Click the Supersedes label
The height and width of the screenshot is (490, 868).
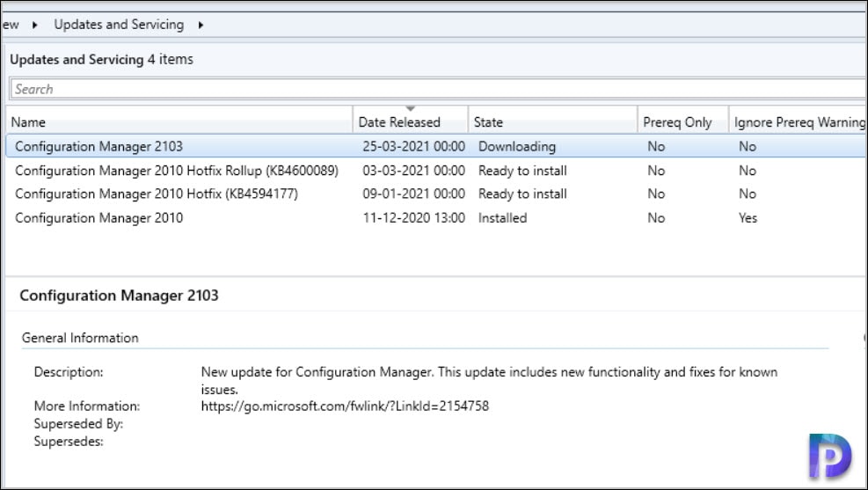point(69,442)
